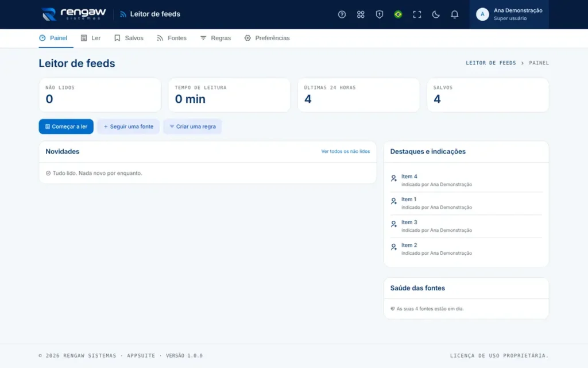The image size is (588, 368).
Task: Click LICENÇA DE USO PROPRIETÁRIA footer text
Action: (499, 355)
